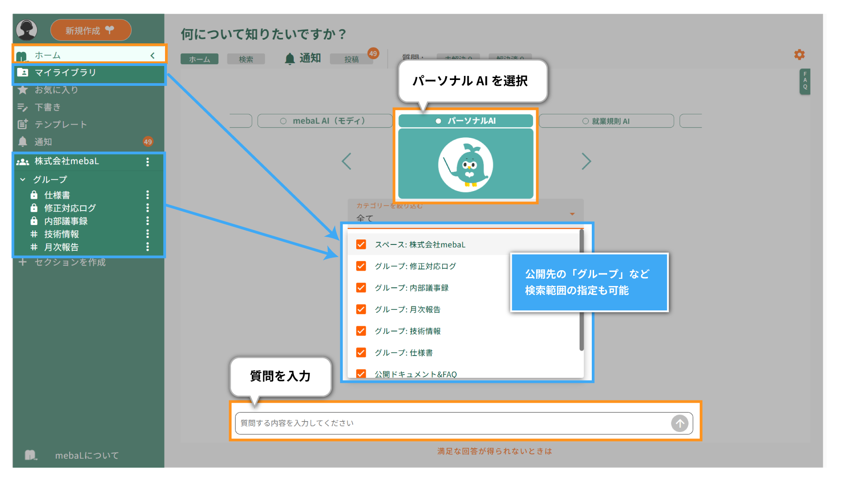Go to next AI with right arrow

(x=586, y=161)
